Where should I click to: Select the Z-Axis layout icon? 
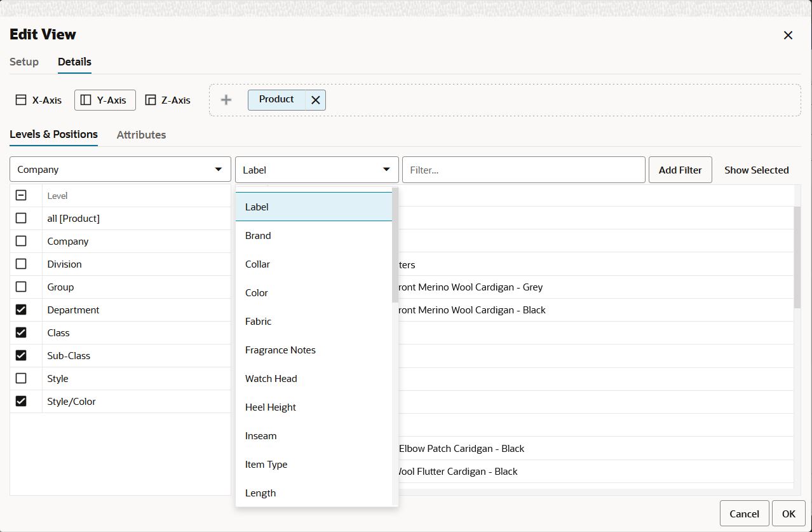coord(151,100)
